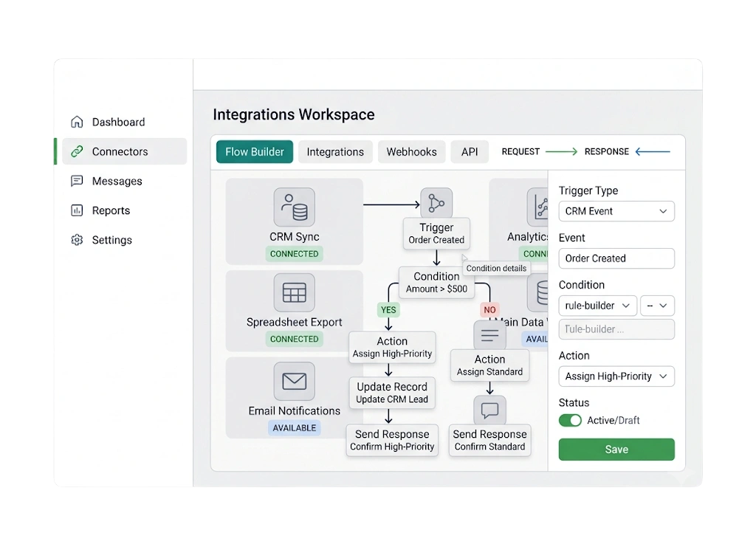Select the Spreadsheet Export table icon
This screenshot has width=756, height=547.
pyautogui.click(x=294, y=292)
